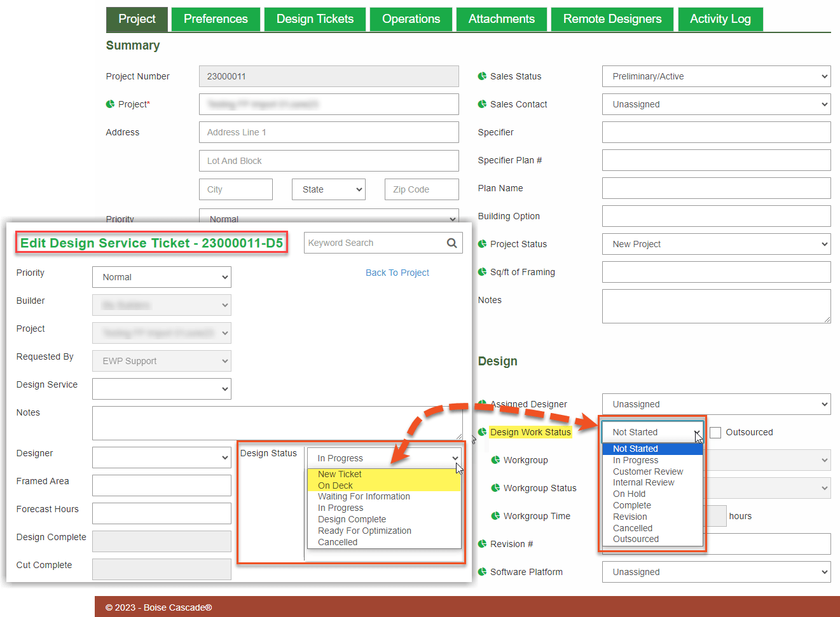
Task: Select On Deck in Design Status list
Action: pos(384,485)
